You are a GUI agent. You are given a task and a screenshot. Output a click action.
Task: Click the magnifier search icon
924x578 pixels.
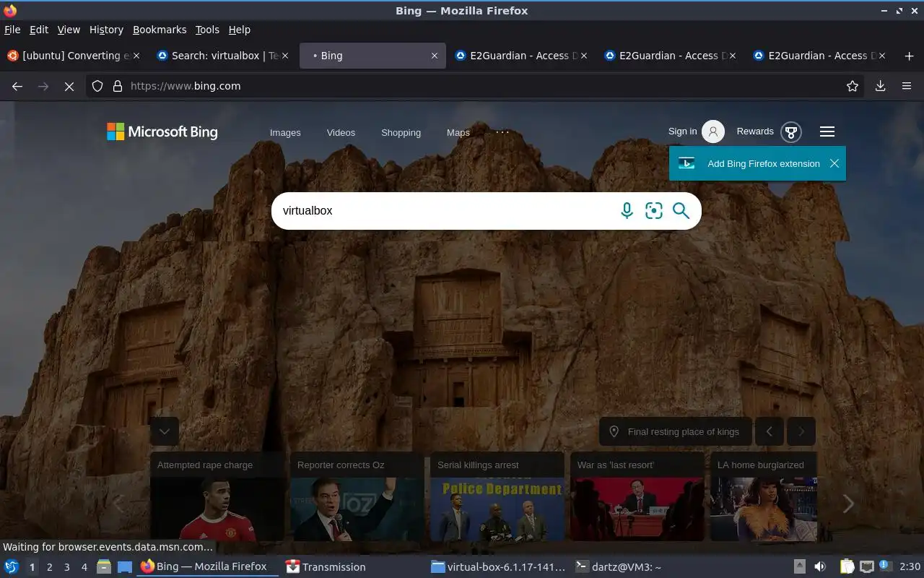[x=681, y=211]
